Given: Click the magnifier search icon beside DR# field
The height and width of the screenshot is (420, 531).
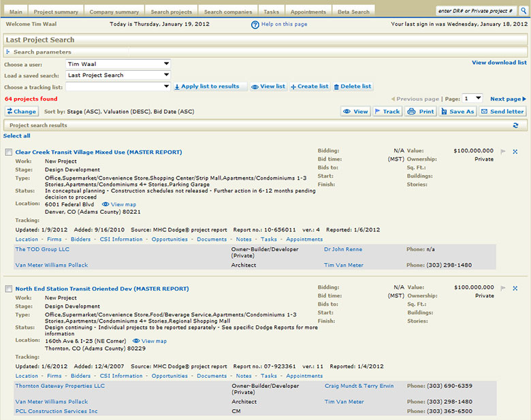Looking at the screenshot, I should [x=524, y=11].
